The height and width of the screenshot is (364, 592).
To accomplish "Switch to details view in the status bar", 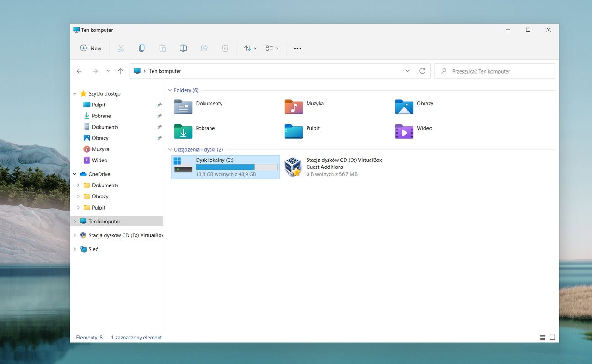I will click(x=542, y=337).
